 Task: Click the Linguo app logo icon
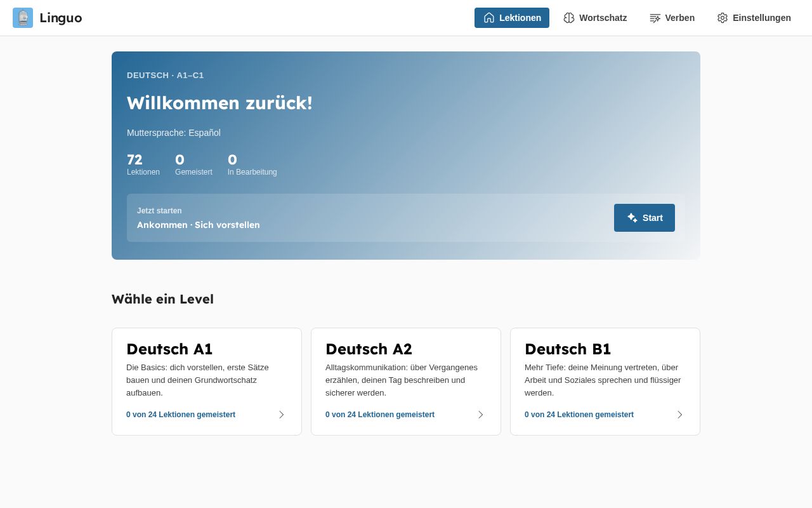click(x=23, y=18)
